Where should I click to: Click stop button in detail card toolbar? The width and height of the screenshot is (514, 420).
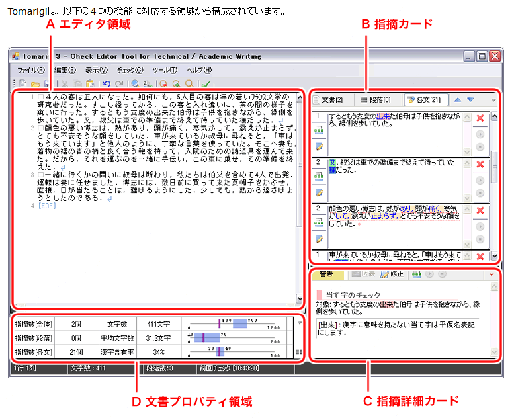[442, 274]
